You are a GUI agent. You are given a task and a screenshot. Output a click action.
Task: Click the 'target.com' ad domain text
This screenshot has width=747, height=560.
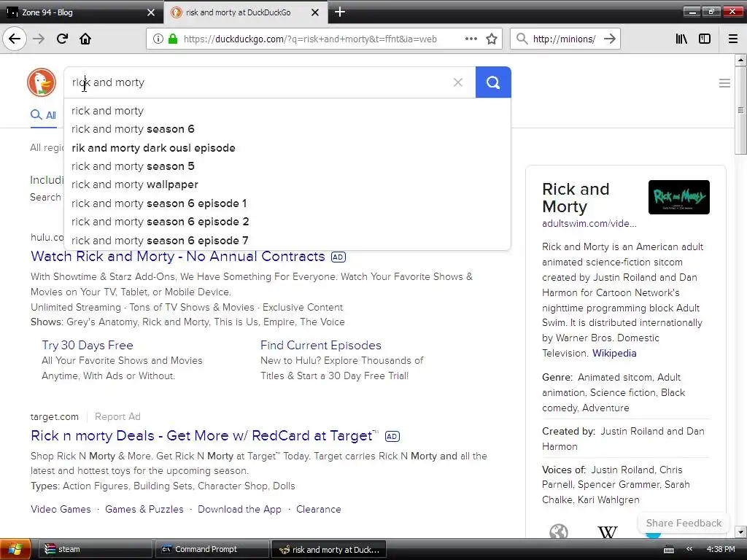[54, 416]
